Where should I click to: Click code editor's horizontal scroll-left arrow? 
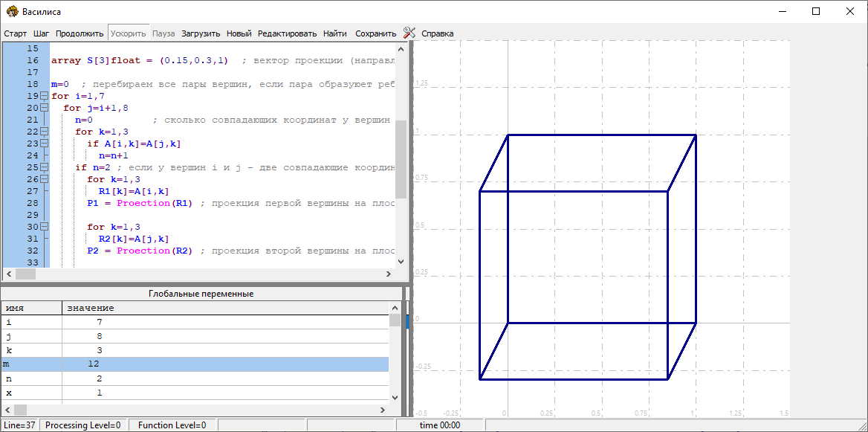[7, 274]
